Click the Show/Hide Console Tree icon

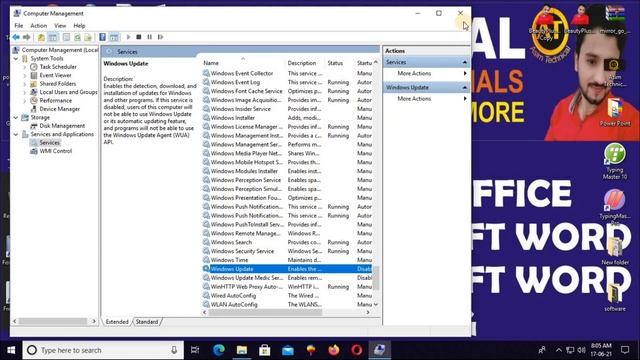click(53, 37)
